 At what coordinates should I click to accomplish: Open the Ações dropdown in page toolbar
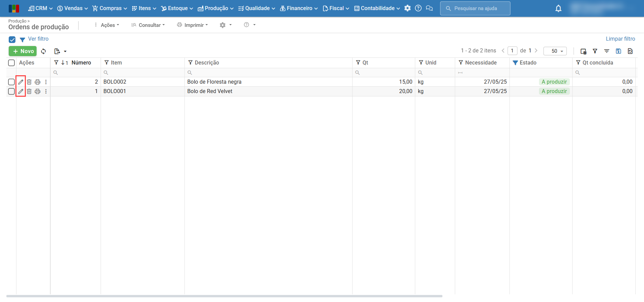(x=107, y=25)
